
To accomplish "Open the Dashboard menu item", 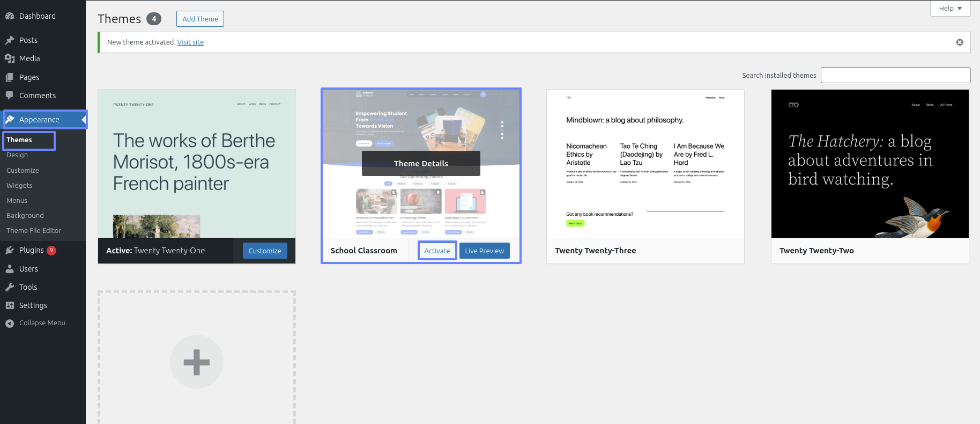I will click(43, 16).
